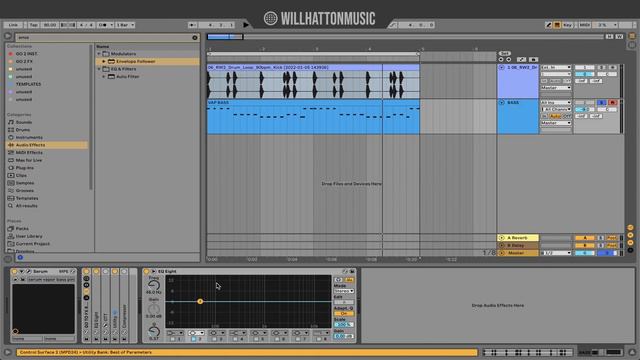Fold the BASS track
Viewport: 640px width, 360px height.
point(502,102)
